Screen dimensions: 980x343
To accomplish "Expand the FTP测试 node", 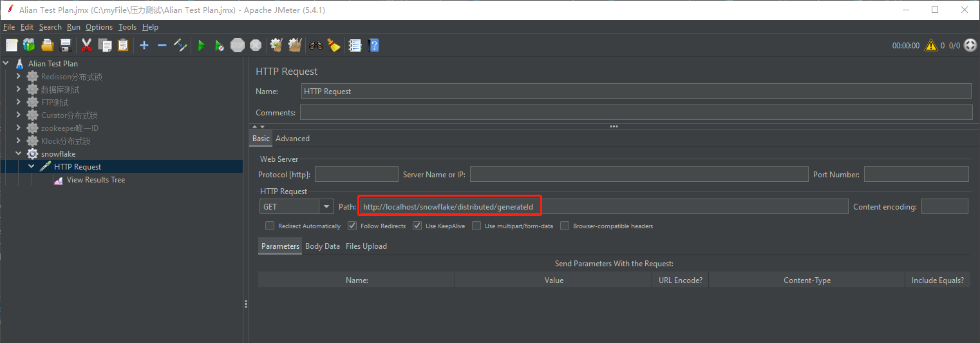I will pos(19,103).
